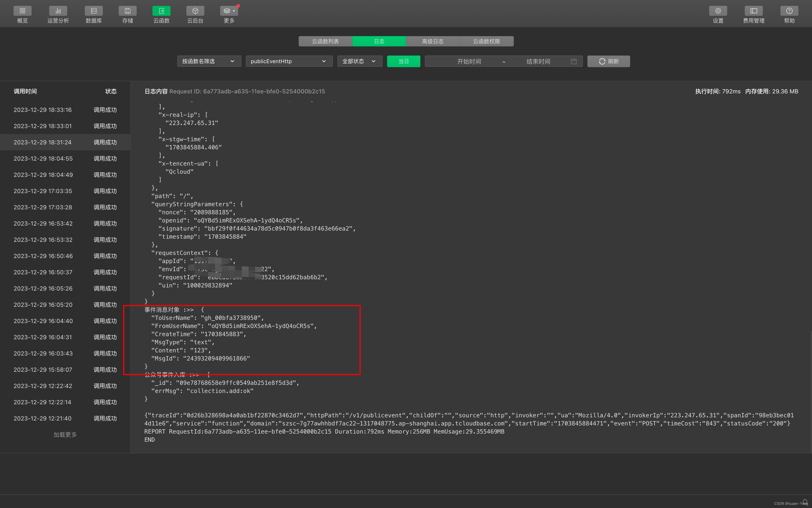The height and width of the screenshot is (508, 812).
Task: Open the 帮助 help icon
Action: (x=789, y=11)
